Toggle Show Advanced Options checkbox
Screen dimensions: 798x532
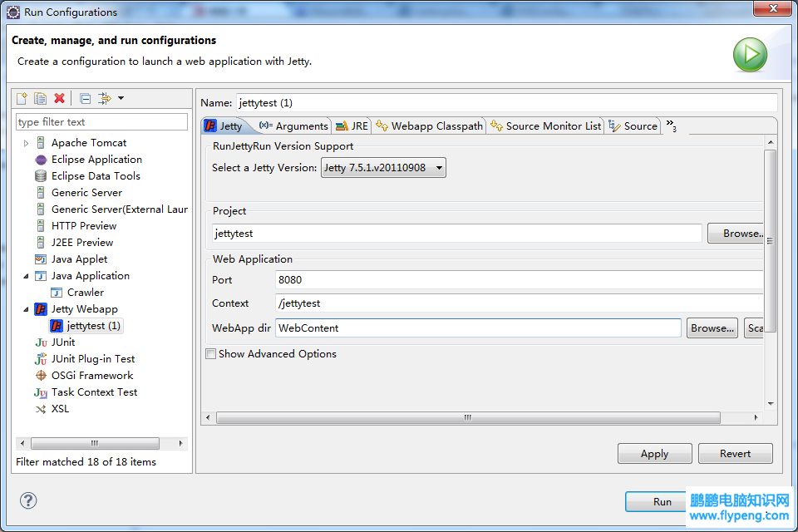[210, 354]
